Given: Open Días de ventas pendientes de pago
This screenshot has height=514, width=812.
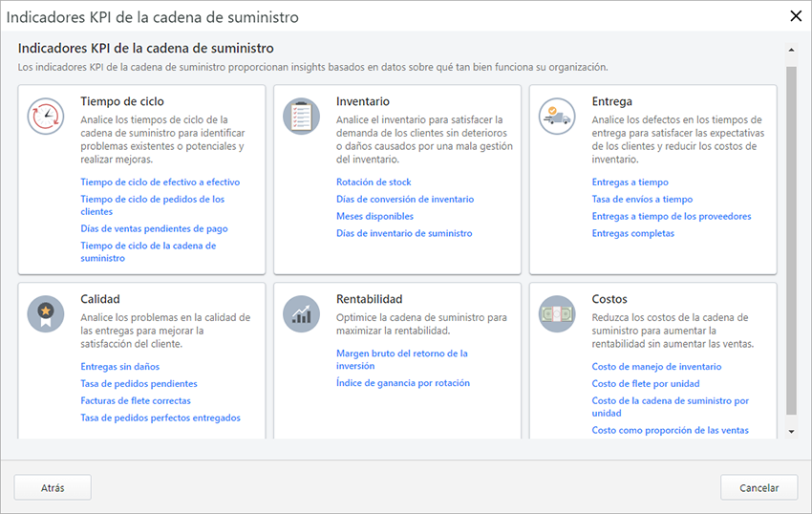Looking at the screenshot, I should point(154,228).
